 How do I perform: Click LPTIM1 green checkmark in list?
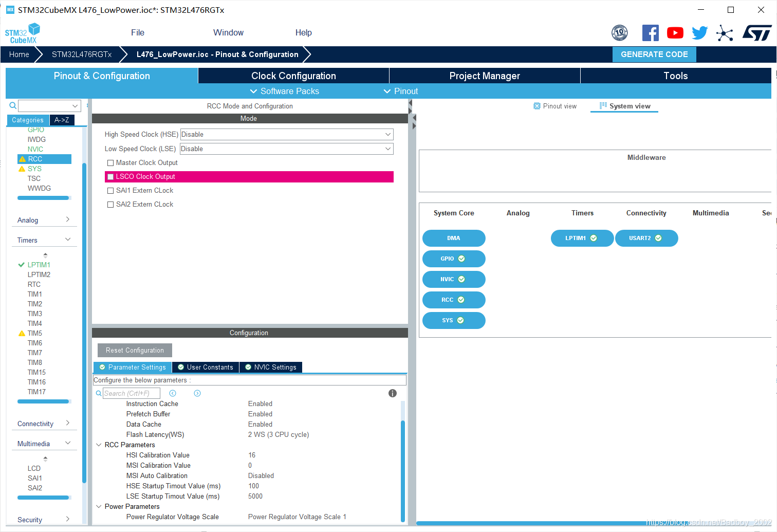22,265
